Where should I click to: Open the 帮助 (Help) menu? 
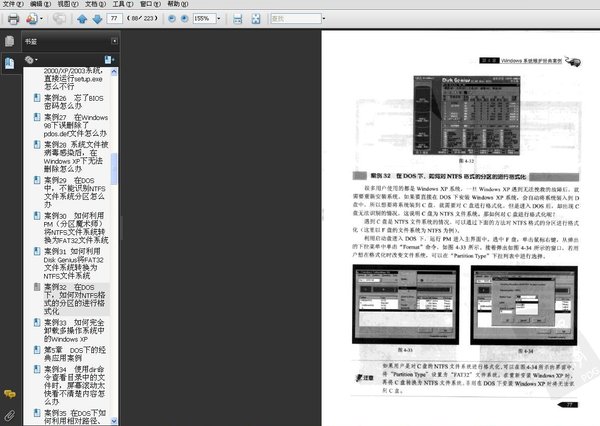pyautogui.click(x=178, y=4)
